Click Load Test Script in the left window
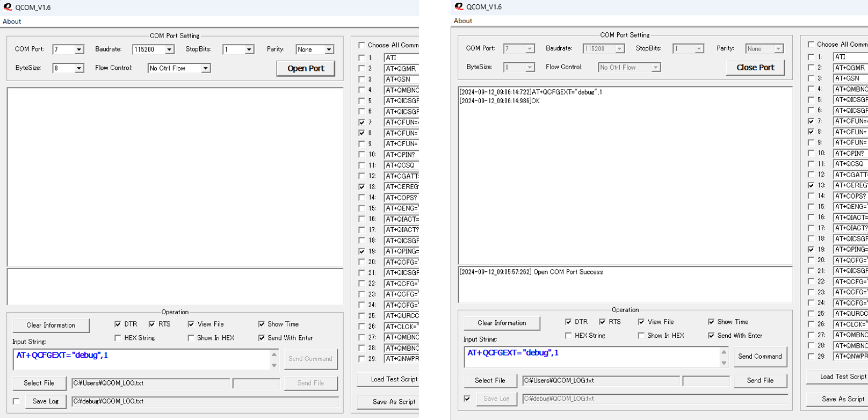The image size is (868, 420). 393,379
